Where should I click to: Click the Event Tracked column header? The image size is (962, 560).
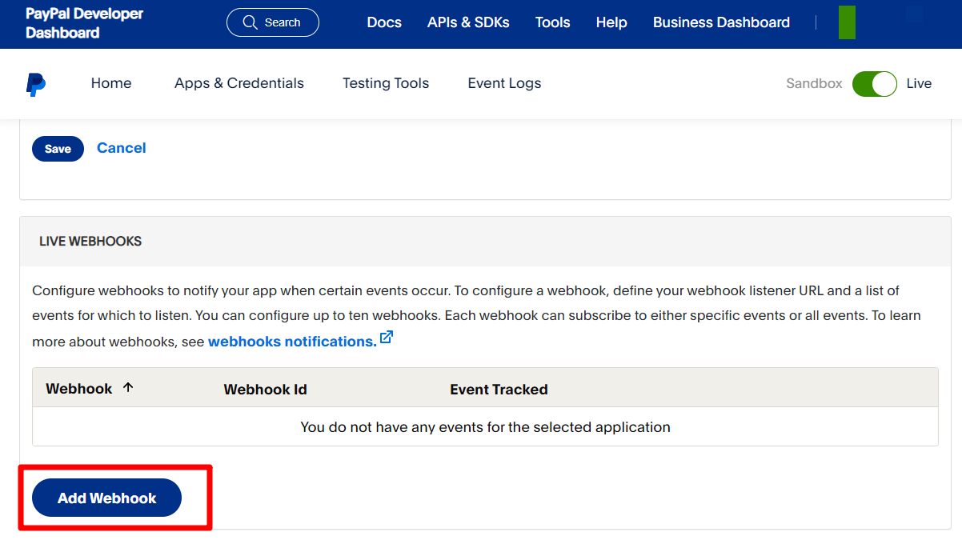click(499, 390)
